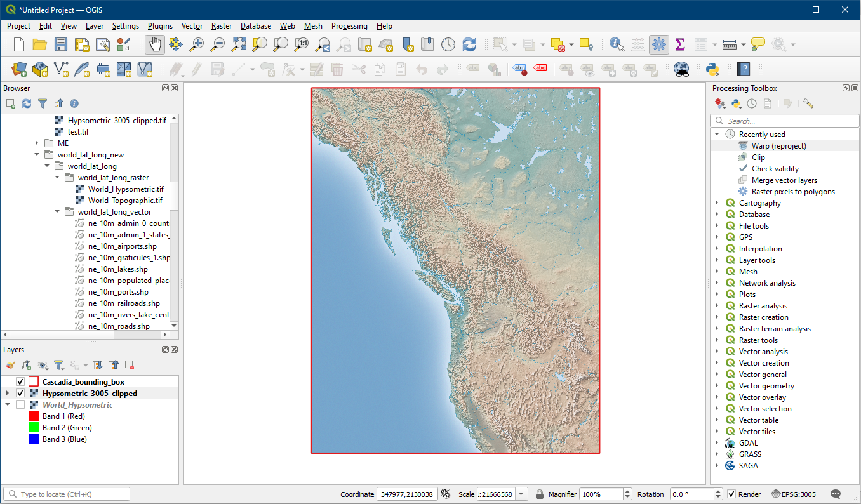Select the Pan Map hand tool
Image resolution: width=861 pixels, height=504 pixels.
tap(155, 44)
